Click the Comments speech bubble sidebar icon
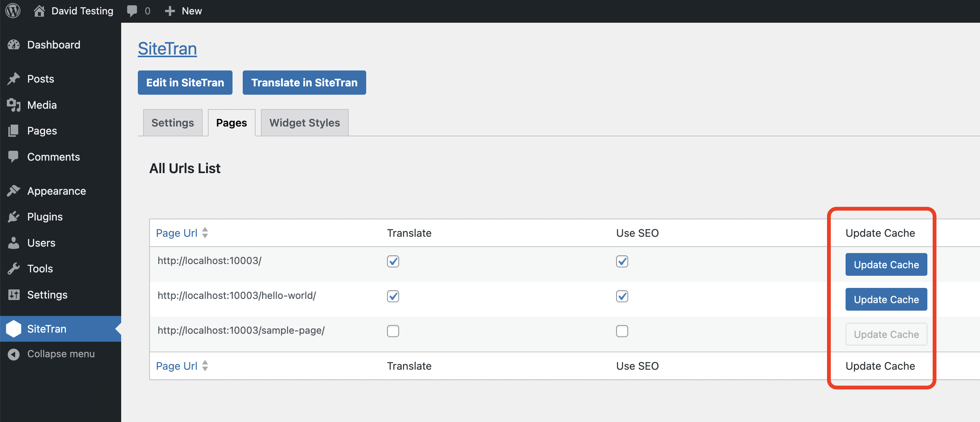980x422 pixels. [x=14, y=157]
